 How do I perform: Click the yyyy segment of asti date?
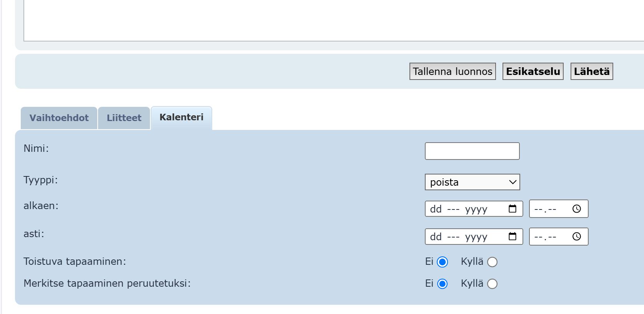476,237
